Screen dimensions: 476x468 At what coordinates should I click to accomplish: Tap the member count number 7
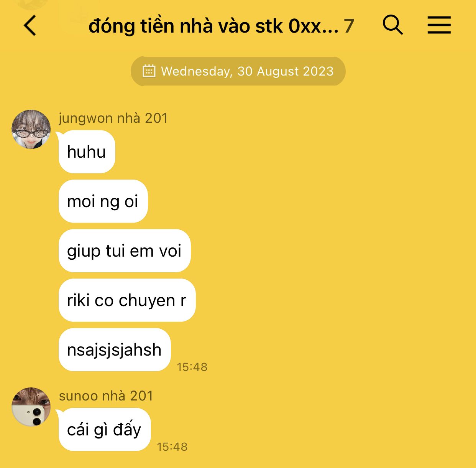[x=349, y=26]
